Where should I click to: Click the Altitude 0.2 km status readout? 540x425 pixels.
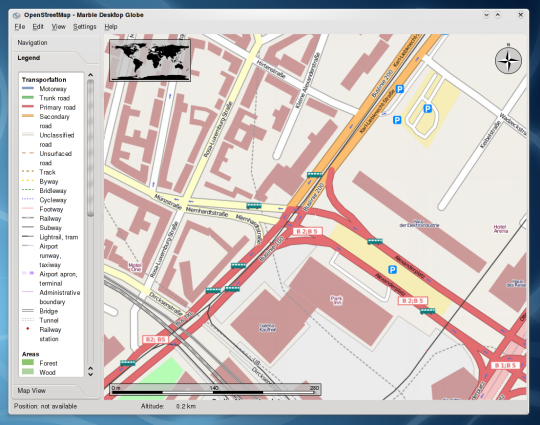coord(168,406)
